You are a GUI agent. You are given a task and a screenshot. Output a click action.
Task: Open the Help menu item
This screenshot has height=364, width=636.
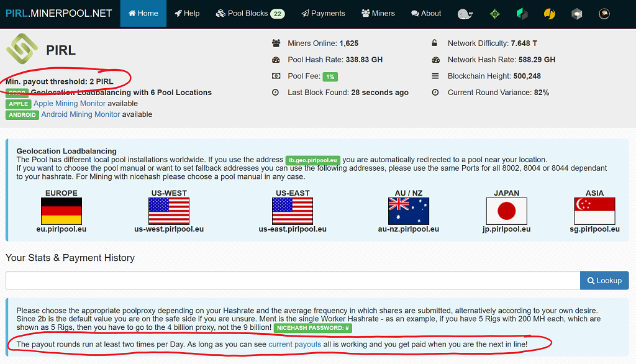click(187, 14)
